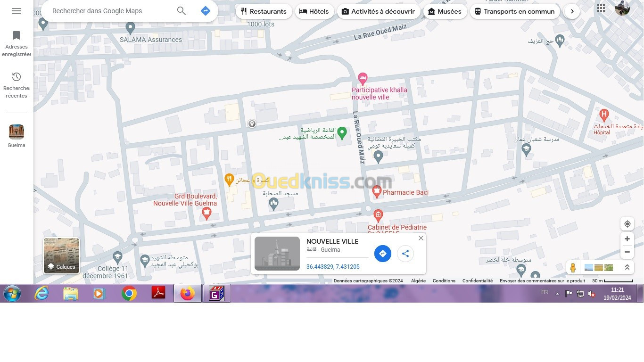Activate the Street View pegman
Viewport: 644px width, 362px height.
coord(573,268)
